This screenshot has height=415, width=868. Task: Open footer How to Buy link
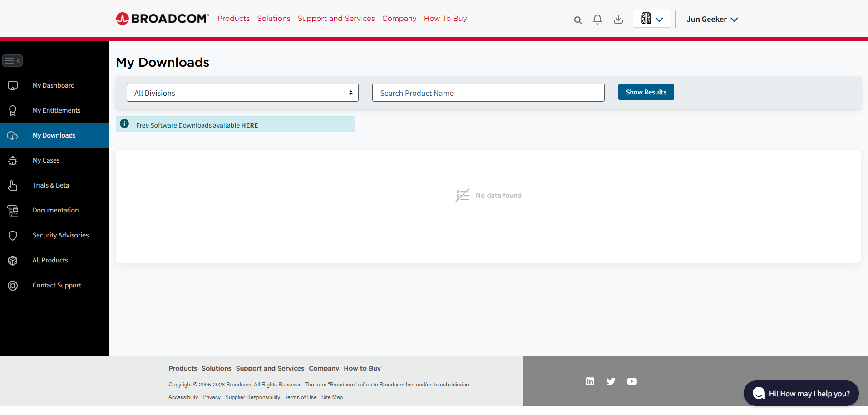pyautogui.click(x=362, y=368)
